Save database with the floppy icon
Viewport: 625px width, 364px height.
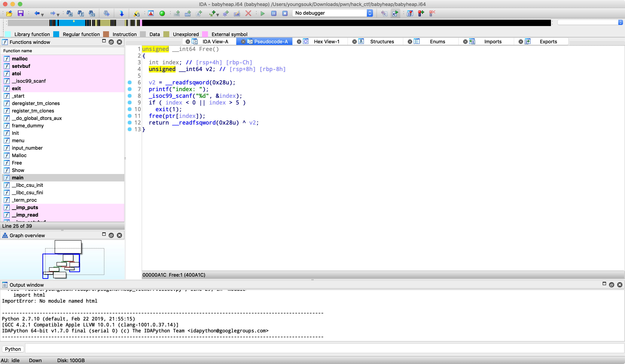(x=21, y=13)
